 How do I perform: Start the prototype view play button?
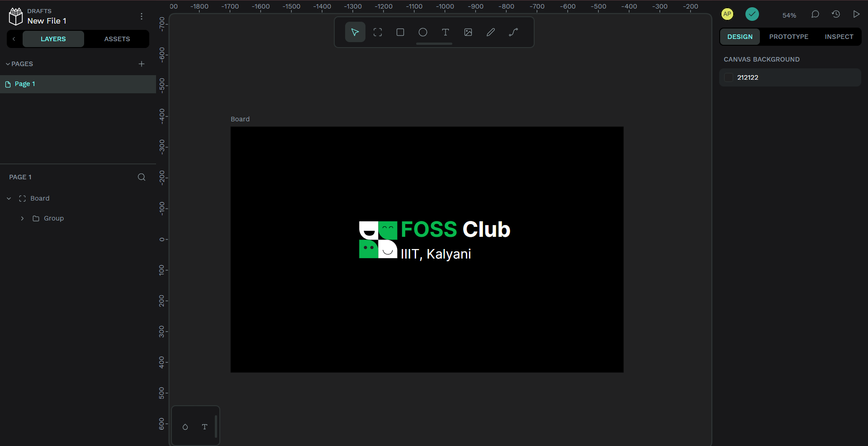856,14
